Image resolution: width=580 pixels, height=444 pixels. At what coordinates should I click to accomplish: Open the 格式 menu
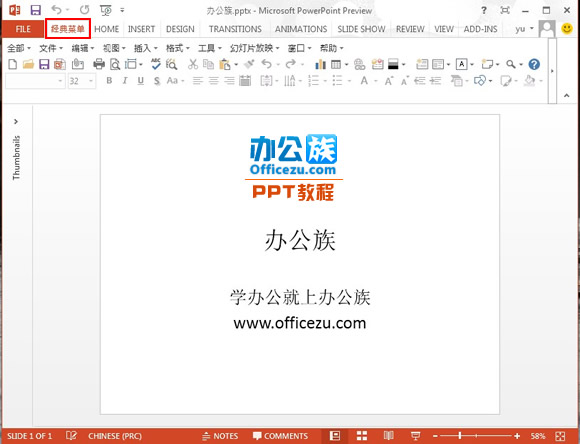click(x=178, y=48)
